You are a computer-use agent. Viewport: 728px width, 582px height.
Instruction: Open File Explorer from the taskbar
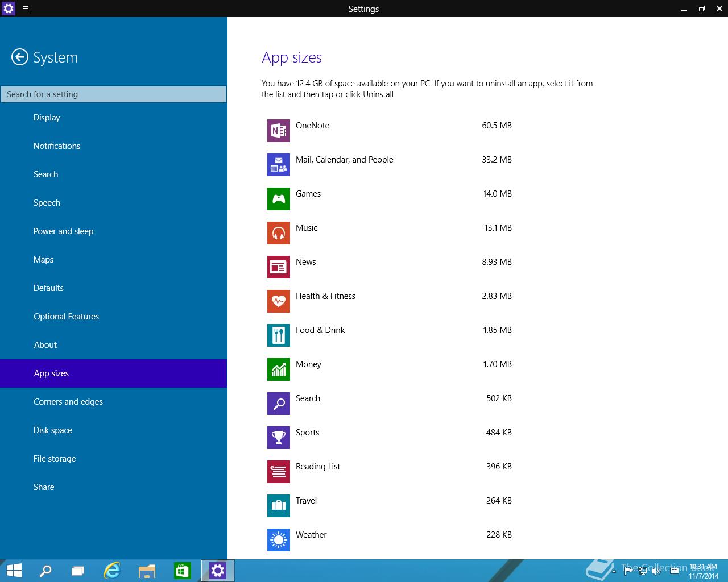coord(147,571)
